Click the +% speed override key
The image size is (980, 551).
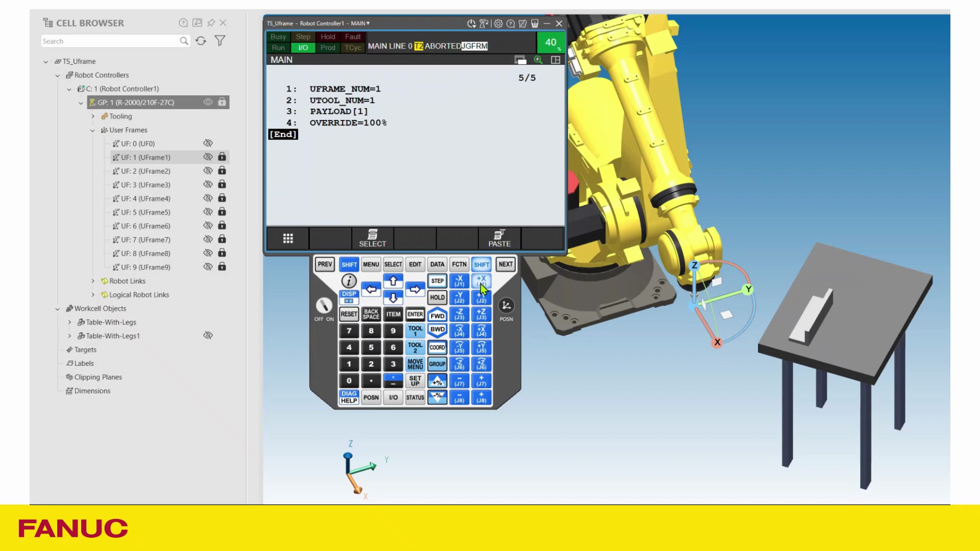(437, 381)
